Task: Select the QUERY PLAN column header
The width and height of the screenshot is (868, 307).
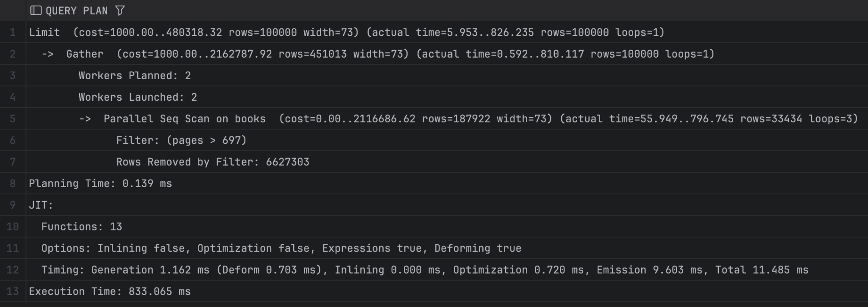Action: coord(77,11)
